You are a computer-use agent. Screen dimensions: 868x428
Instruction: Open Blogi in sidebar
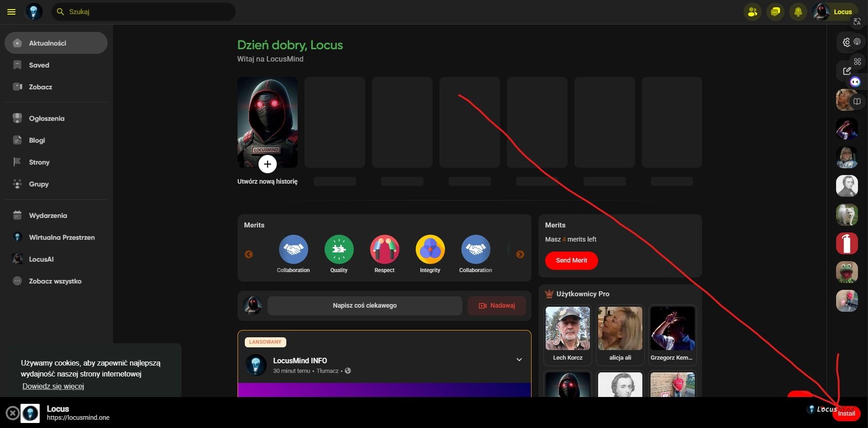56,140
